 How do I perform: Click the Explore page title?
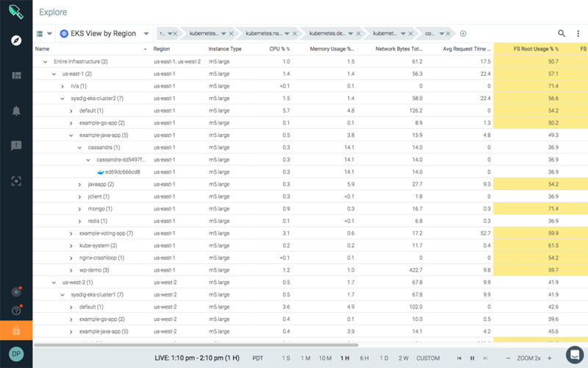tap(53, 12)
